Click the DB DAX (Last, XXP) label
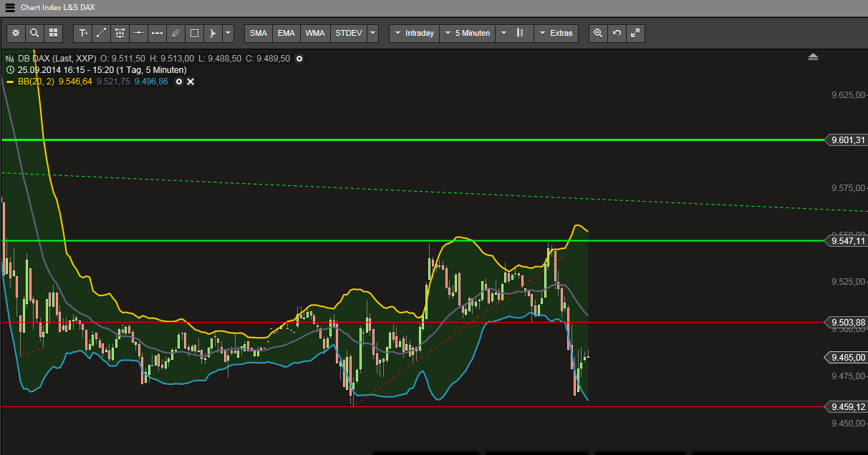 [x=56, y=59]
